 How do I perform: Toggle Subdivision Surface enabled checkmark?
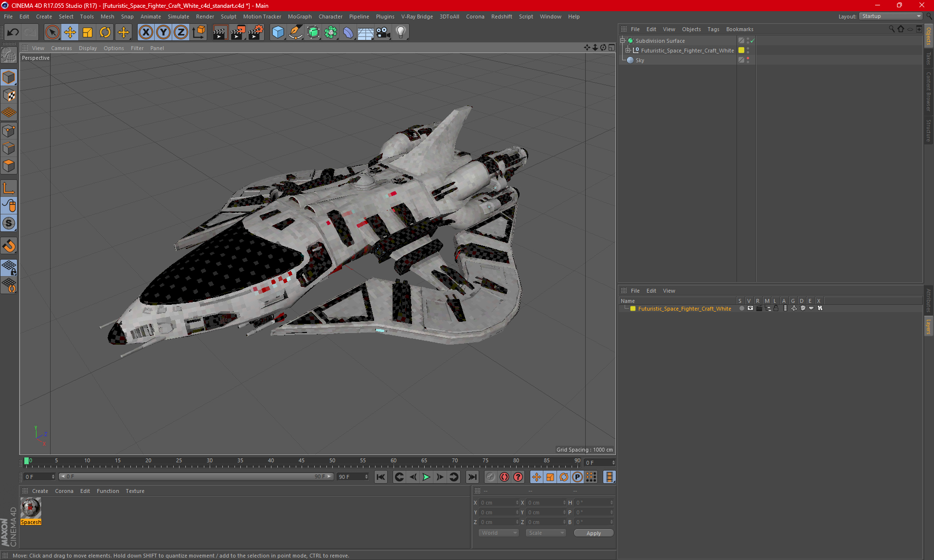[x=753, y=41]
